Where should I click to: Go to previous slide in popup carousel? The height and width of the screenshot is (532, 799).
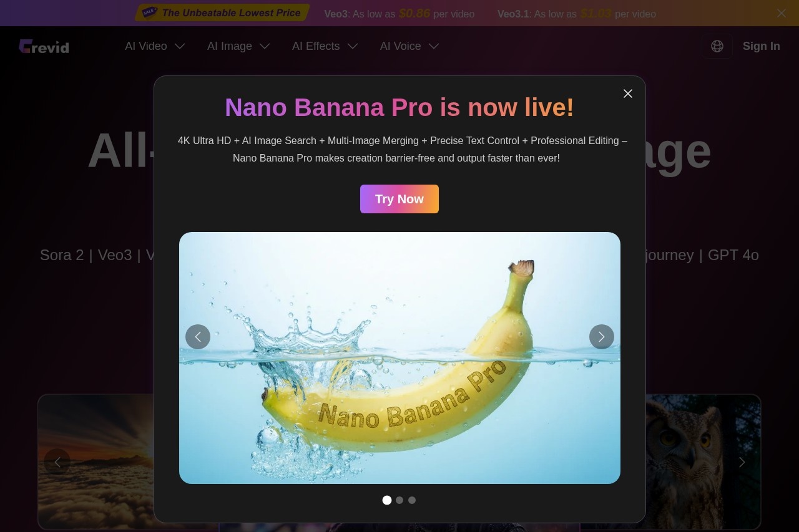point(198,337)
